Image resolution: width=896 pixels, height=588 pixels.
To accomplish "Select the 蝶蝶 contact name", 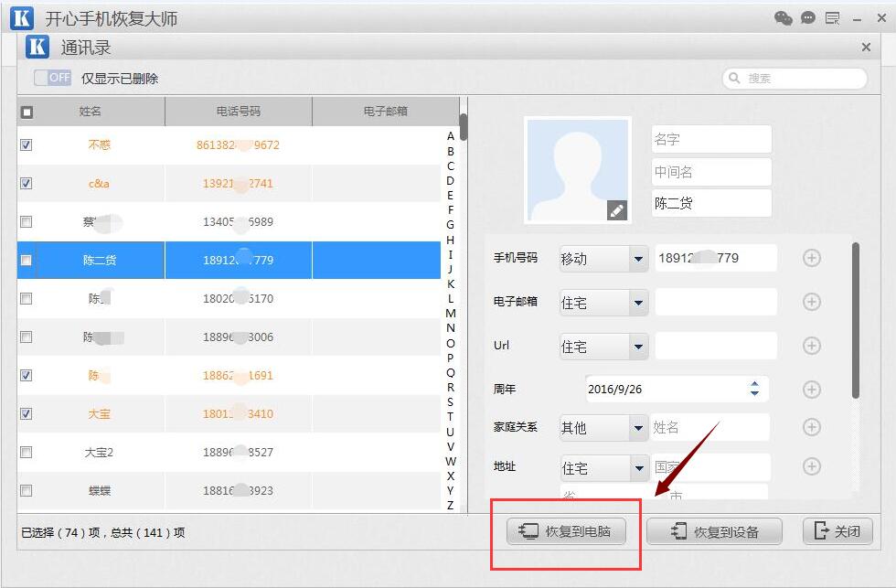I will click(100, 491).
